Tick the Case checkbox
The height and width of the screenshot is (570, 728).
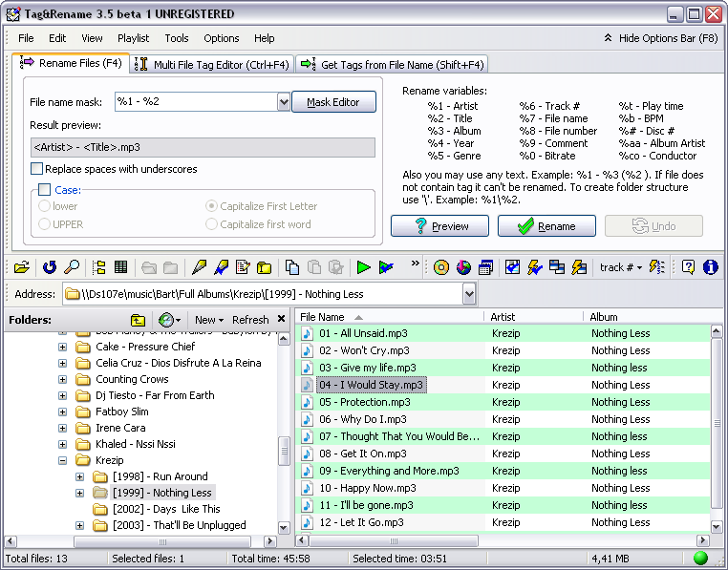click(45, 189)
